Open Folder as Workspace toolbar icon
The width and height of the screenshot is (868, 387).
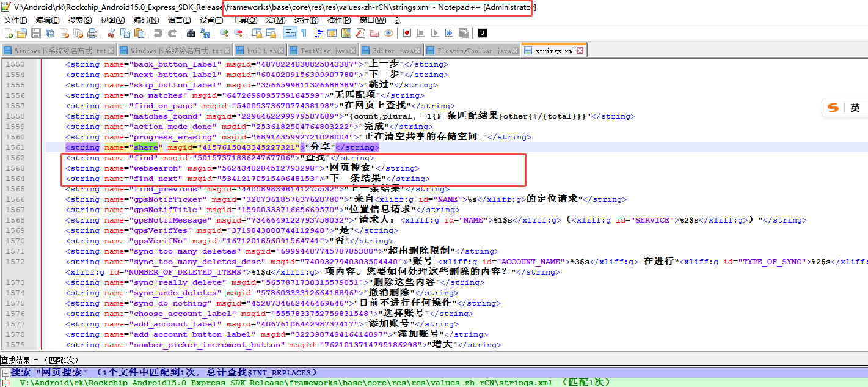(x=374, y=32)
